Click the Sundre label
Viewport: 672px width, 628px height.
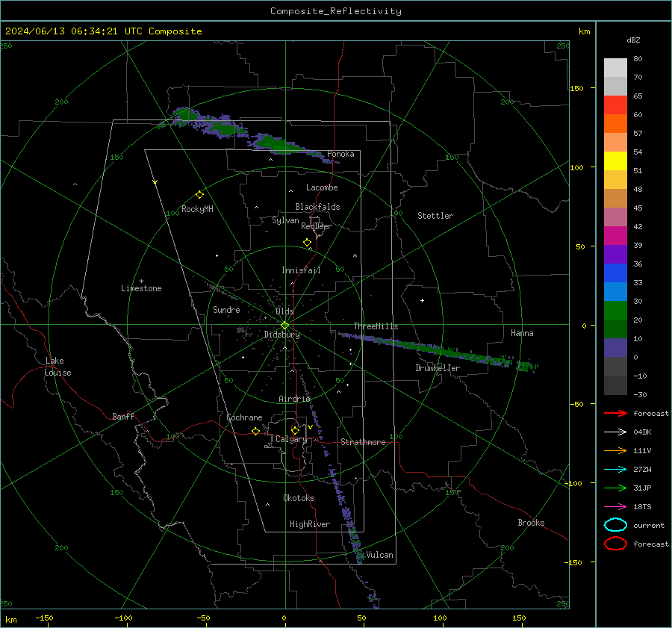(x=226, y=309)
